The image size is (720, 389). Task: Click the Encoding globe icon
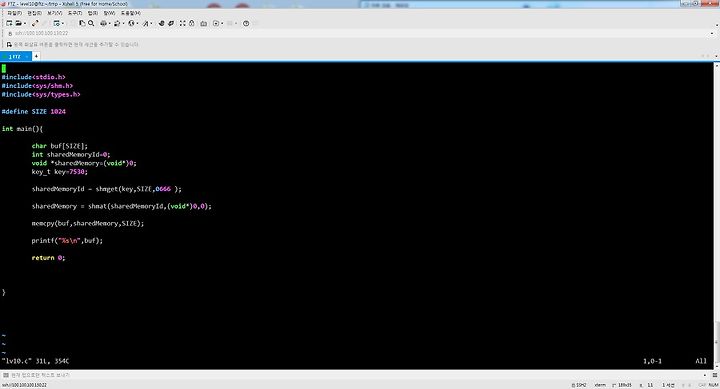(x=131, y=23)
